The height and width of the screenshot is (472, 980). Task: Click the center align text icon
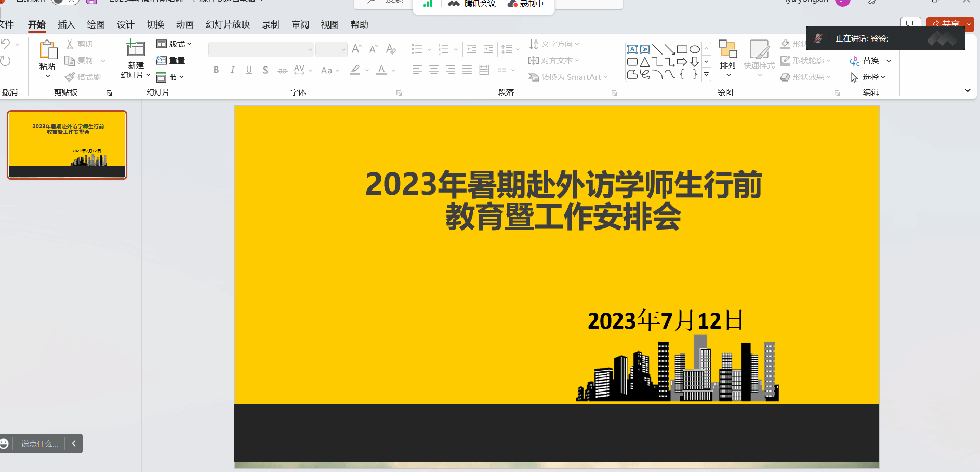tap(434, 70)
